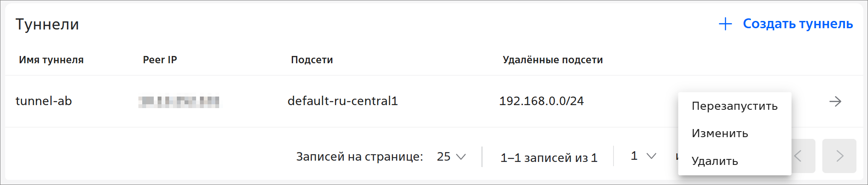Click the 192.168.0.0/24 remote subnet
The height and width of the screenshot is (185, 868).
[541, 101]
